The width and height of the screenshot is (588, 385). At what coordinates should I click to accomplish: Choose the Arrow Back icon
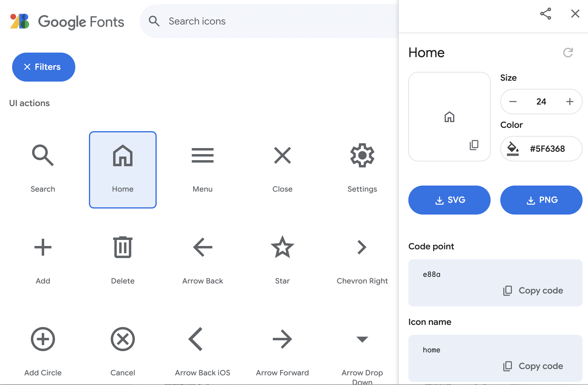coord(202,247)
